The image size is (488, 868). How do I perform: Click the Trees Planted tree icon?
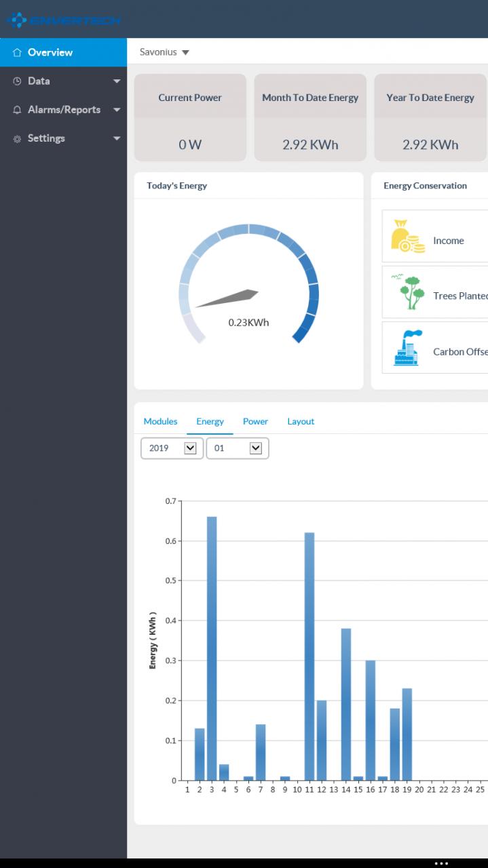click(x=407, y=292)
